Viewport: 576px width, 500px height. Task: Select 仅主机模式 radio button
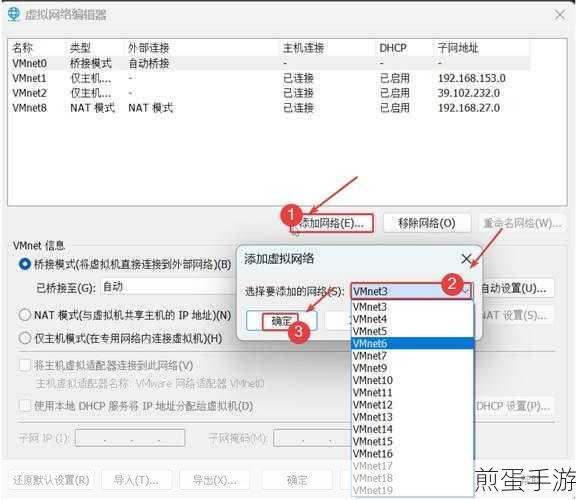25,338
